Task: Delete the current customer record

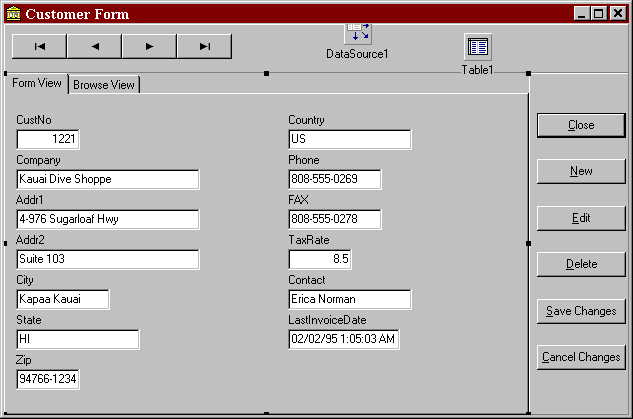Action: (x=581, y=264)
